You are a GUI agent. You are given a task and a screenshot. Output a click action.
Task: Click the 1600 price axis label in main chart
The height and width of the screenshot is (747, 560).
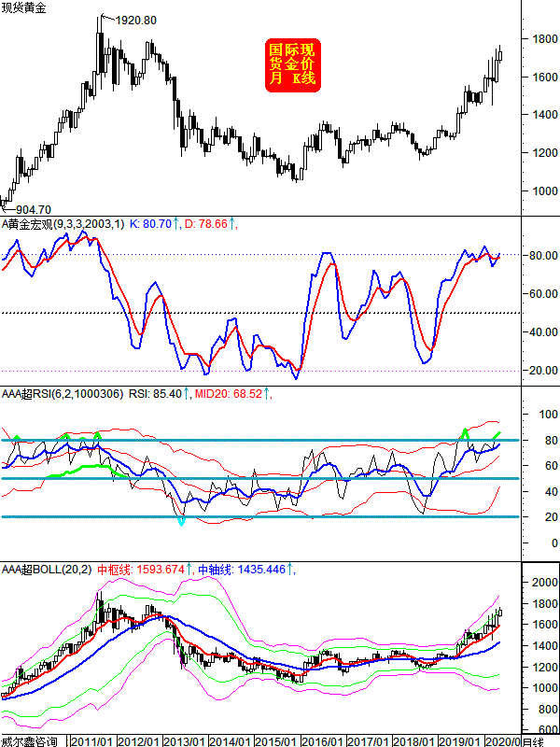click(x=545, y=77)
